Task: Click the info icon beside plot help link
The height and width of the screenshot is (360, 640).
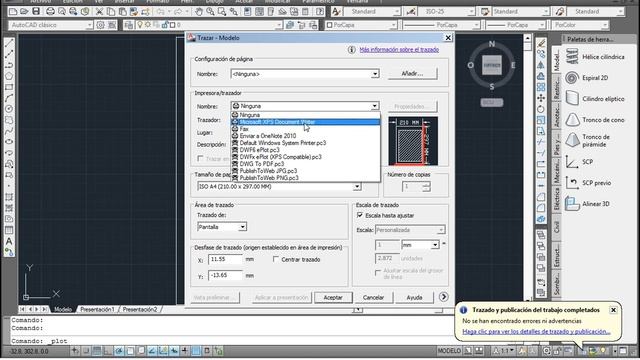Action: (x=351, y=50)
